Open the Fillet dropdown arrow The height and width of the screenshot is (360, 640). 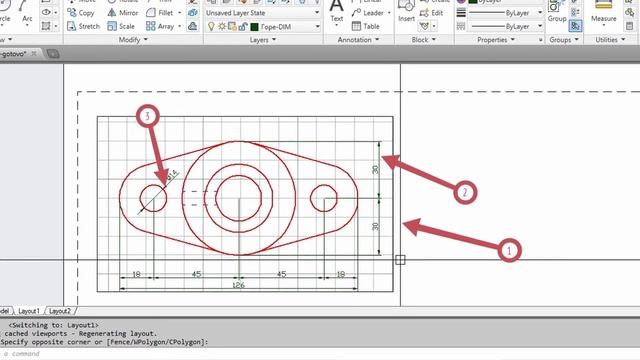click(x=179, y=13)
